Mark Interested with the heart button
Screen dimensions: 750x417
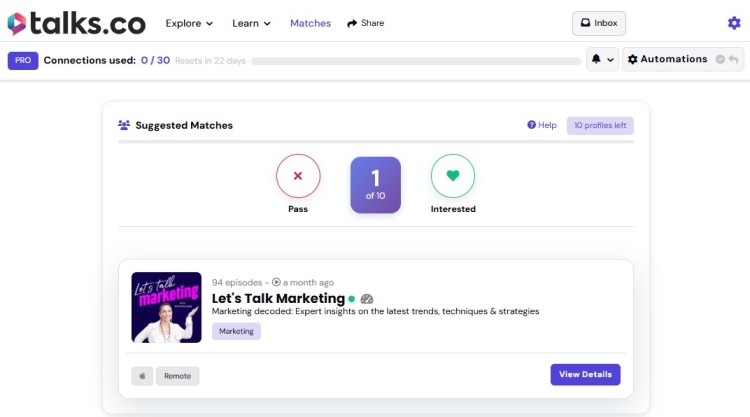[x=453, y=176]
